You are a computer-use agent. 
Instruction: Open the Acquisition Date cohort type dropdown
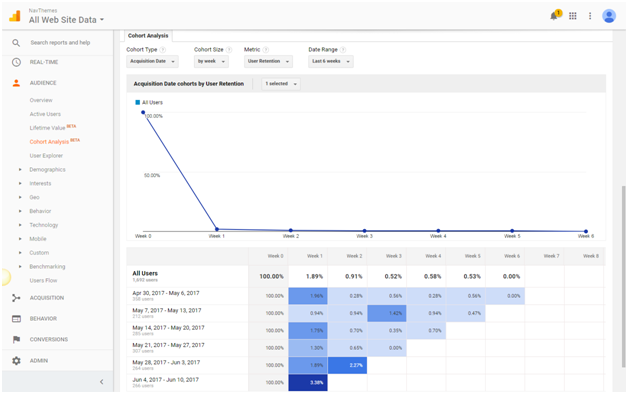(x=152, y=61)
